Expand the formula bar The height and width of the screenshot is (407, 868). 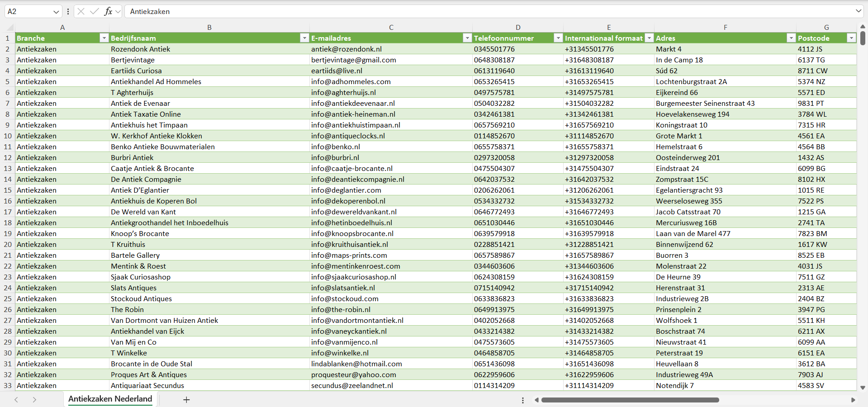pos(858,11)
